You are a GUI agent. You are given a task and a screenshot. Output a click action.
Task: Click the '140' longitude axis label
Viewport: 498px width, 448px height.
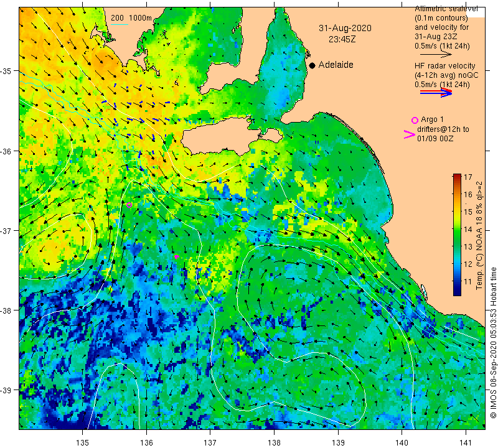click(402, 442)
